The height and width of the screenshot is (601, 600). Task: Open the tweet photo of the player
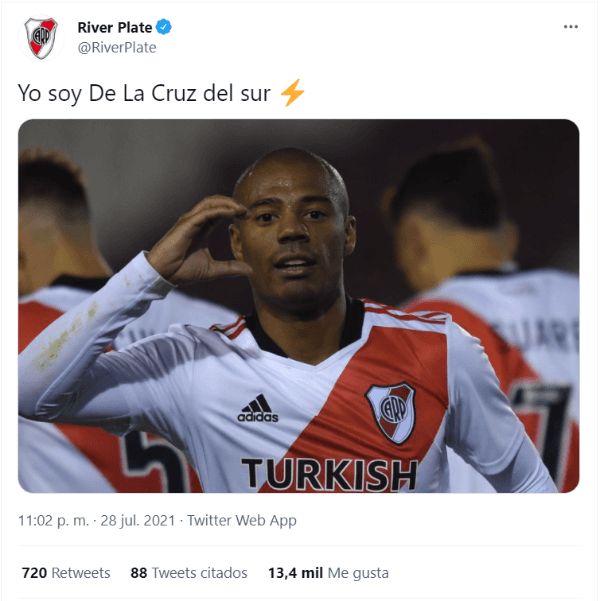pyautogui.click(x=299, y=305)
